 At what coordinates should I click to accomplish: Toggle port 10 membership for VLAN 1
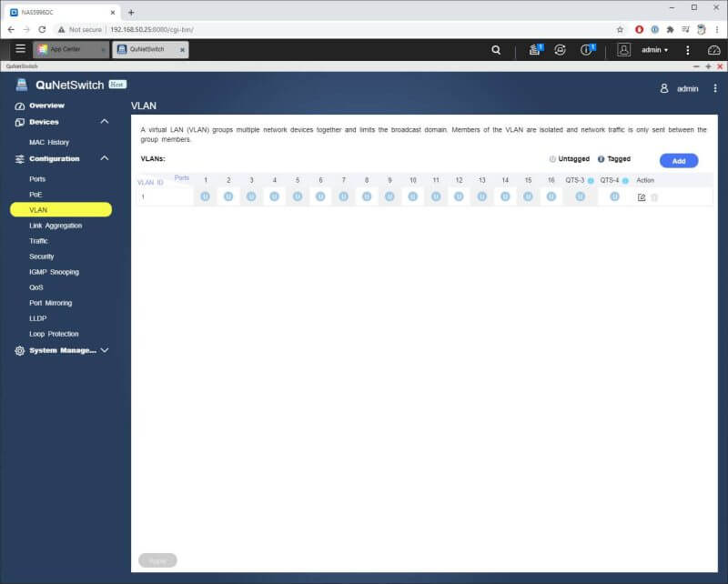tap(412, 196)
